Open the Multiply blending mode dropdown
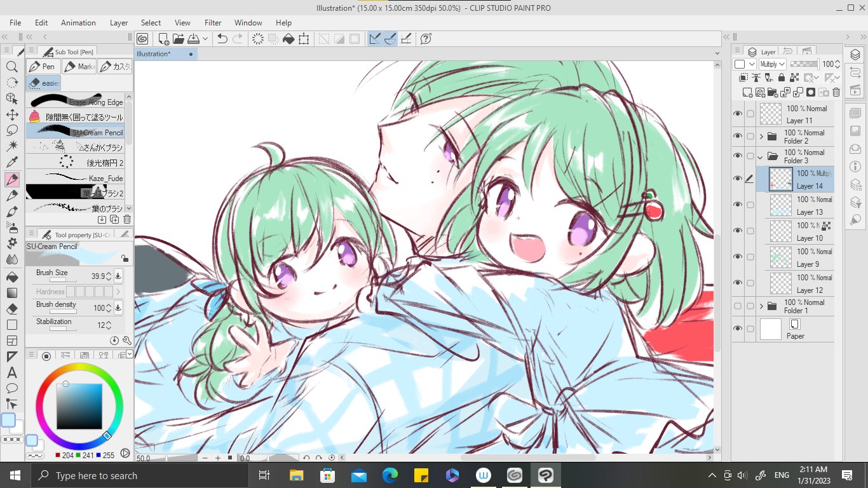The width and height of the screenshot is (868, 488). (x=772, y=64)
